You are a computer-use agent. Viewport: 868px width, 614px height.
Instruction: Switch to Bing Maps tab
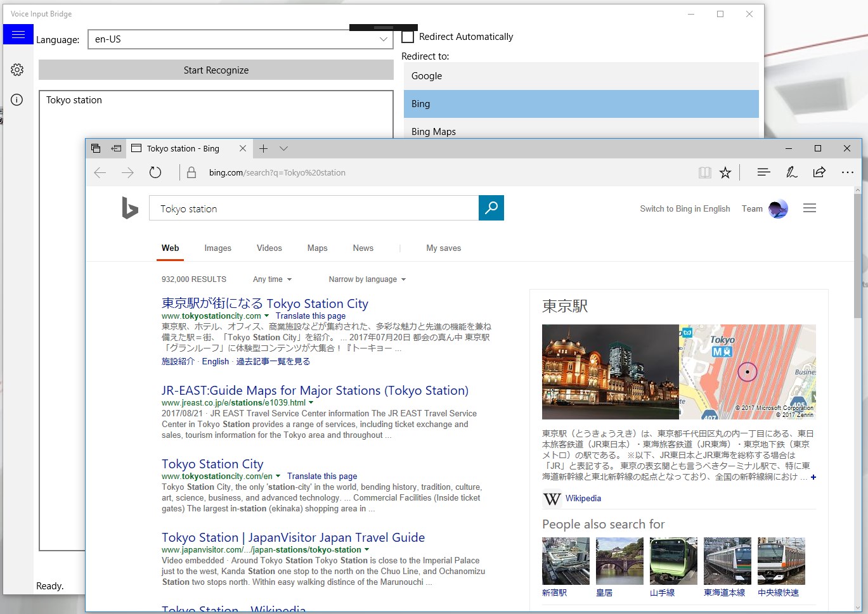pyautogui.click(x=318, y=248)
